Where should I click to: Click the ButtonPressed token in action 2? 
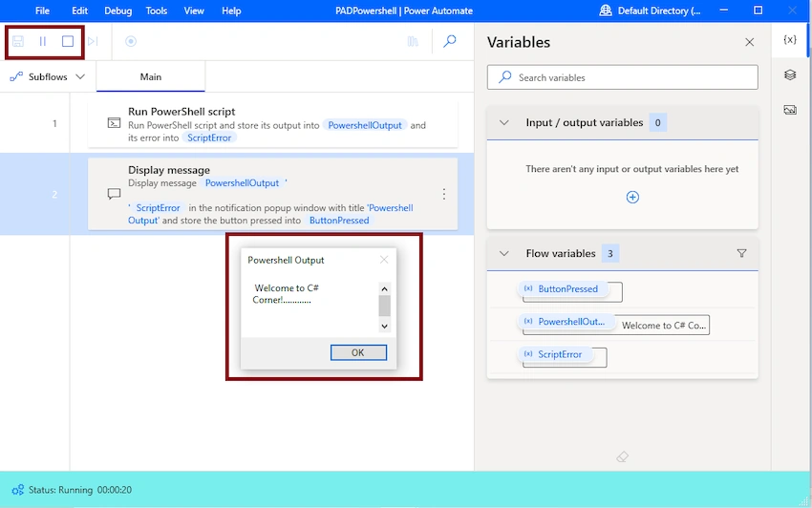339,221
